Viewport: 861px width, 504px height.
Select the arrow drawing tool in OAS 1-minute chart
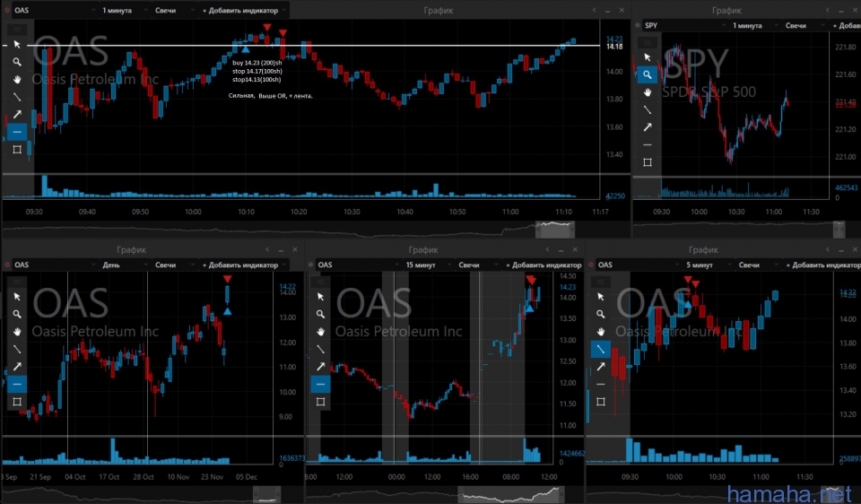tap(17, 114)
